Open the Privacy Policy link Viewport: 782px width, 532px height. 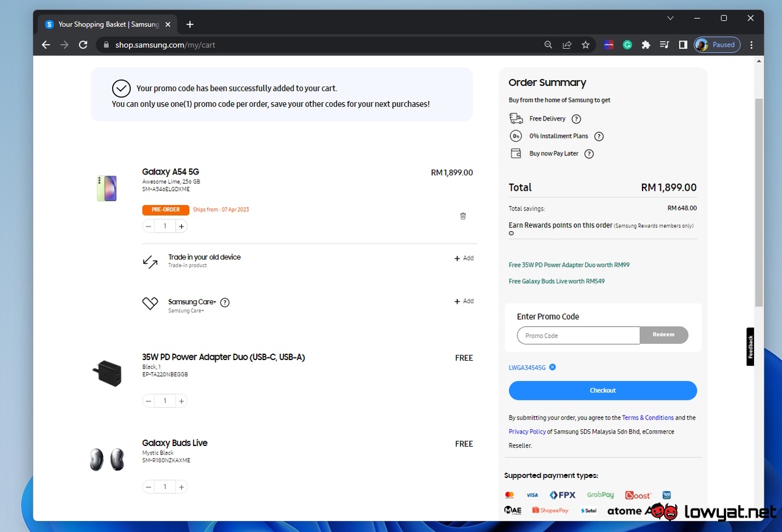tap(527, 432)
